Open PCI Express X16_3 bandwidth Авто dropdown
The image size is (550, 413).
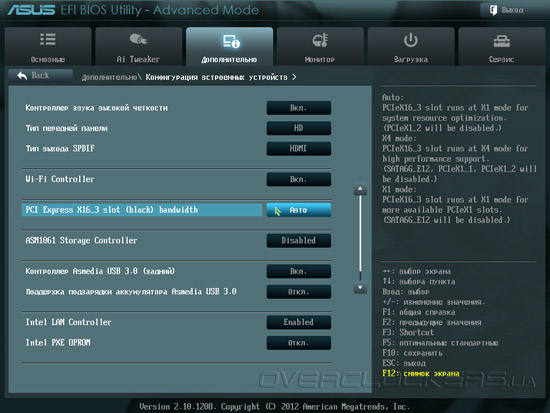[x=299, y=210]
